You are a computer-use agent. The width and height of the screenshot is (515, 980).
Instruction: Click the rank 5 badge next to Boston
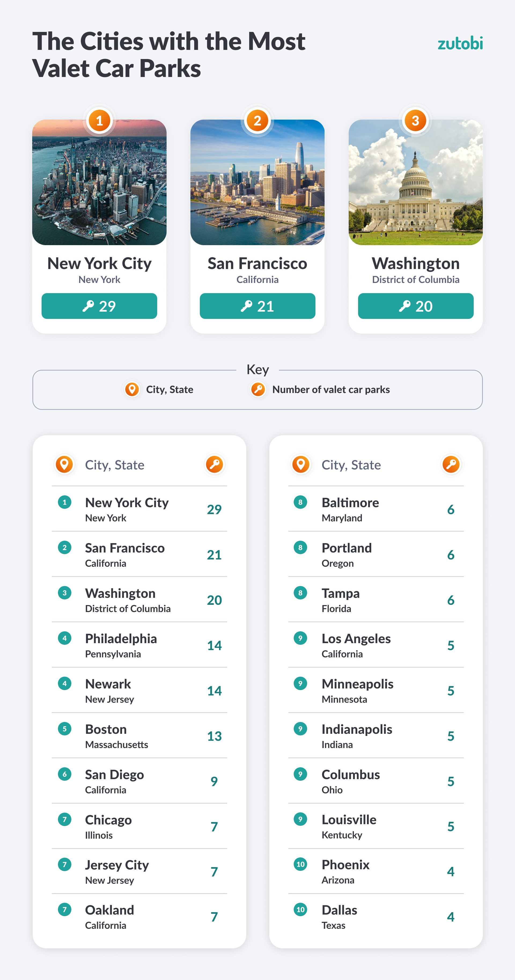point(65,728)
